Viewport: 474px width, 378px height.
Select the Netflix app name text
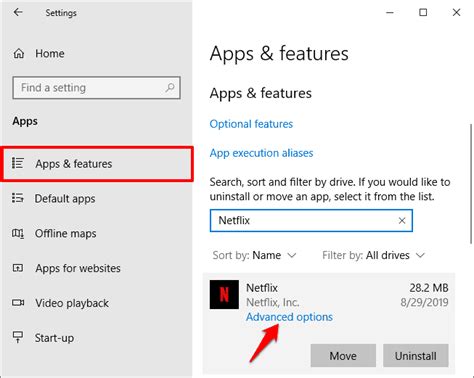(x=262, y=288)
